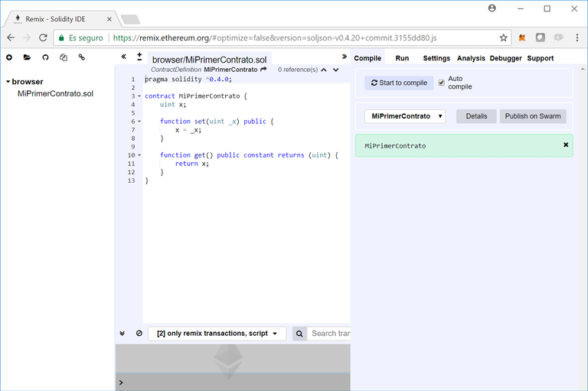The width and height of the screenshot is (588, 391).
Task: Open the gray square browser extension
Action: pos(540,37)
